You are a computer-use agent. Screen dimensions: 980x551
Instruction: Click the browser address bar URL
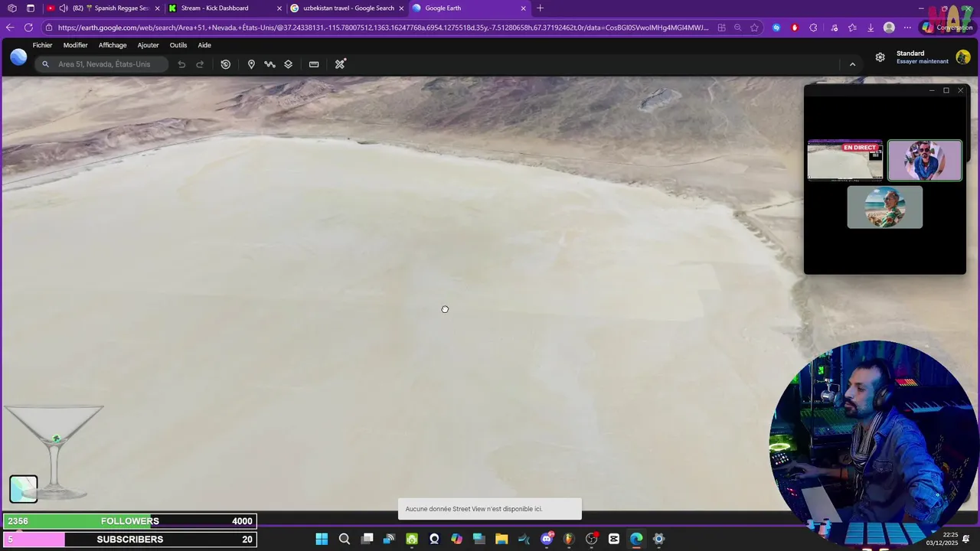tap(383, 28)
